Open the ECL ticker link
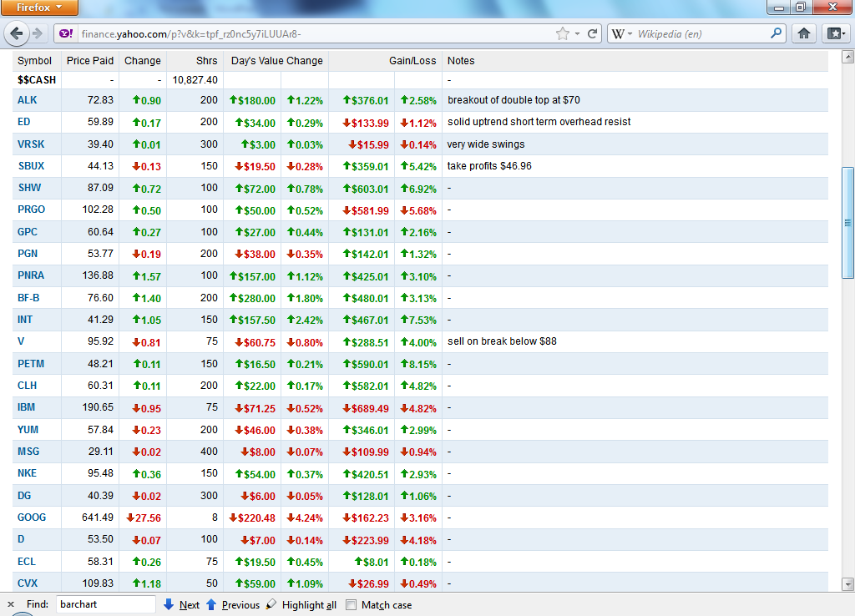Image resolution: width=855 pixels, height=616 pixels. click(x=26, y=562)
